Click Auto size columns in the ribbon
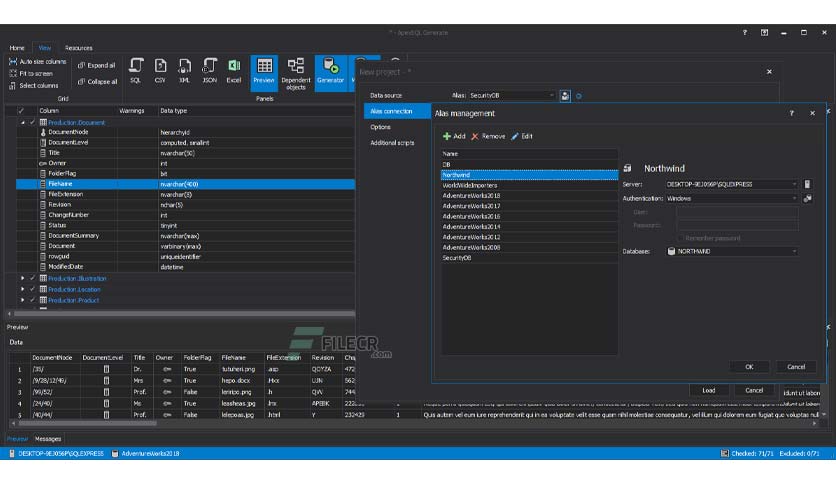Screen dimensions: 836x484 (38, 62)
